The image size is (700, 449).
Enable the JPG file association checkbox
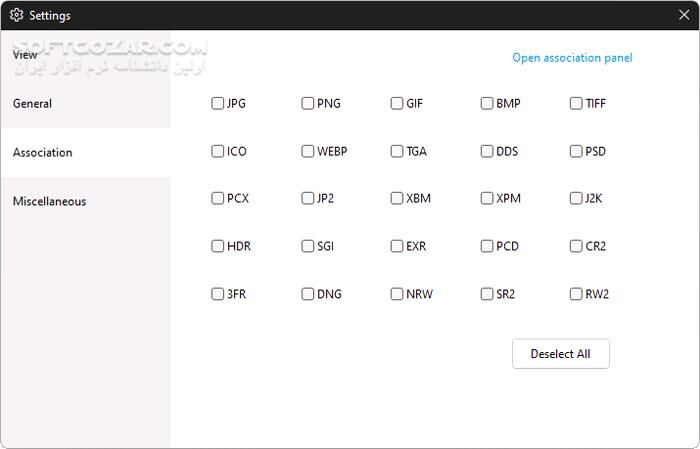coord(218,103)
